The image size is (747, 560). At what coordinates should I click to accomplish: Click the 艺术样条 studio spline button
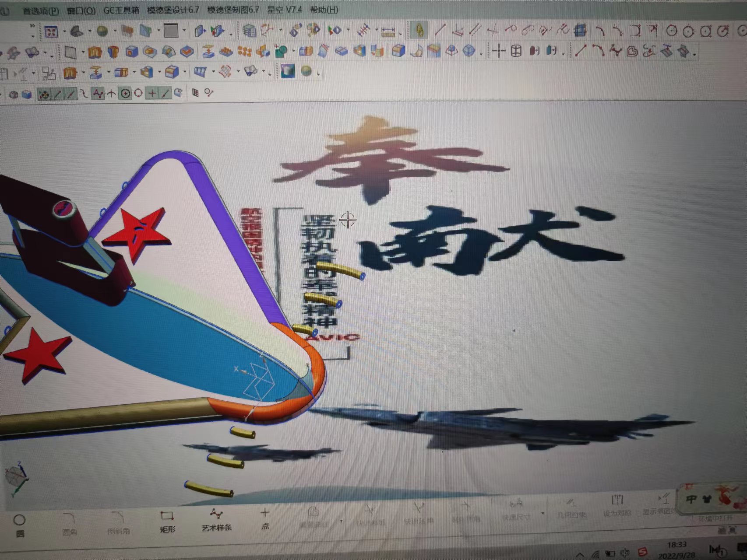coord(216,520)
